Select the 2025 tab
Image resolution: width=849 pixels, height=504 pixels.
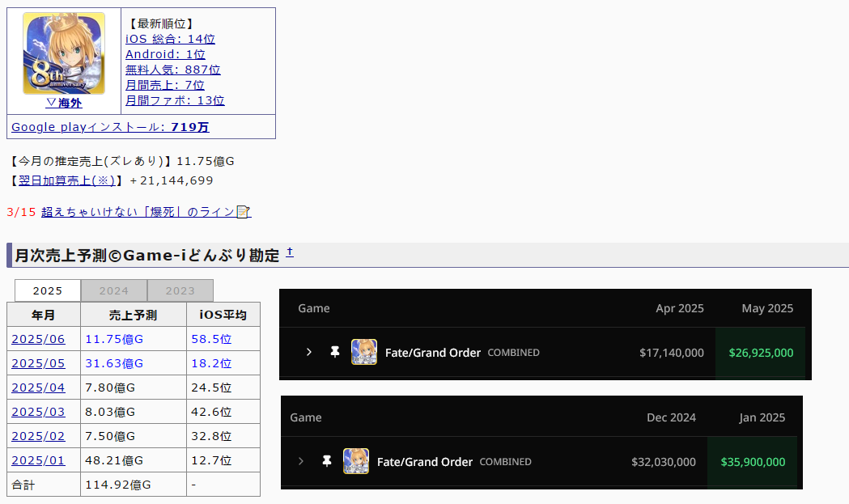point(48,290)
